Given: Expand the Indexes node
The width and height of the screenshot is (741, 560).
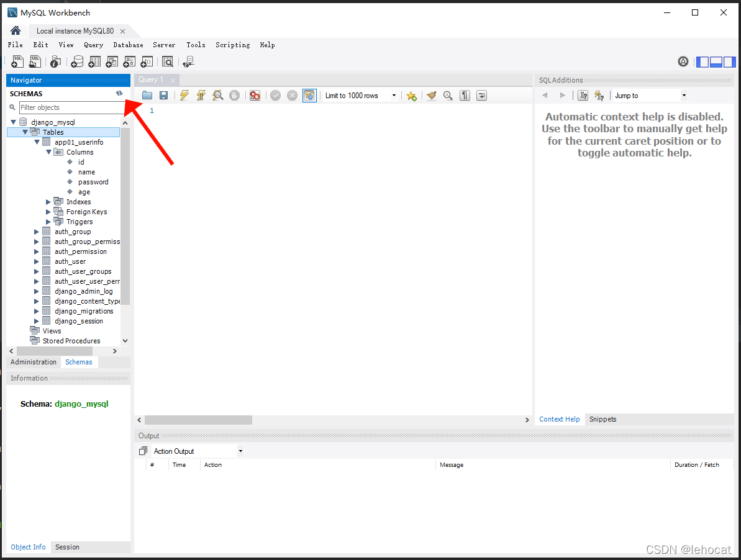Looking at the screenshot, I should (48, 202).
